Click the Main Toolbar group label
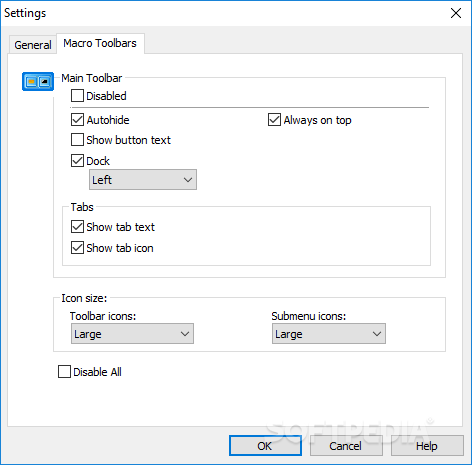 click(92, 78)
